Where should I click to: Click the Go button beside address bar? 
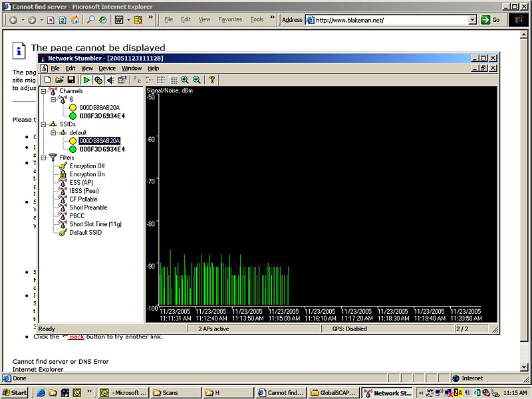tap(491, 20)
